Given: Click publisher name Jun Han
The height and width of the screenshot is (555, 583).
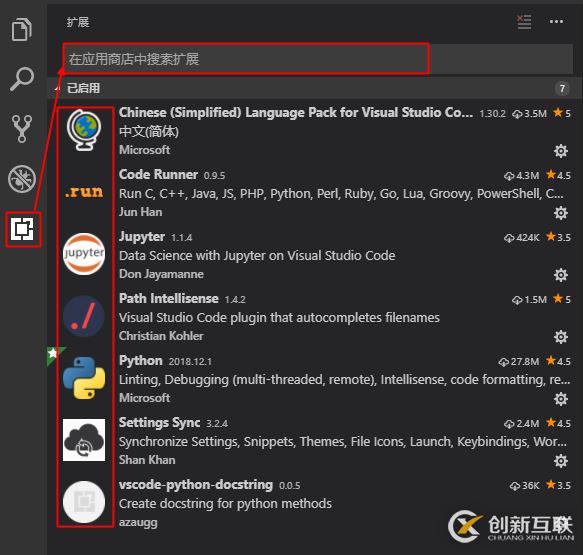Looking at the screenshot, I should (x=141, y=212).
